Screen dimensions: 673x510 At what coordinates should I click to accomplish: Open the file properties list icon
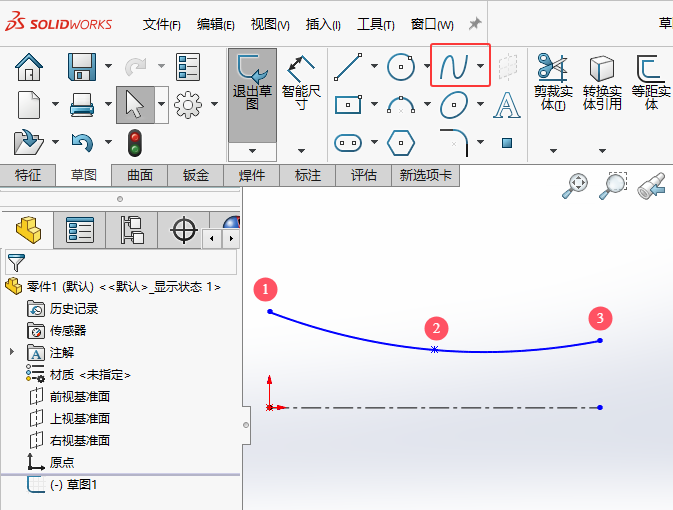click(x=188, y=67)
